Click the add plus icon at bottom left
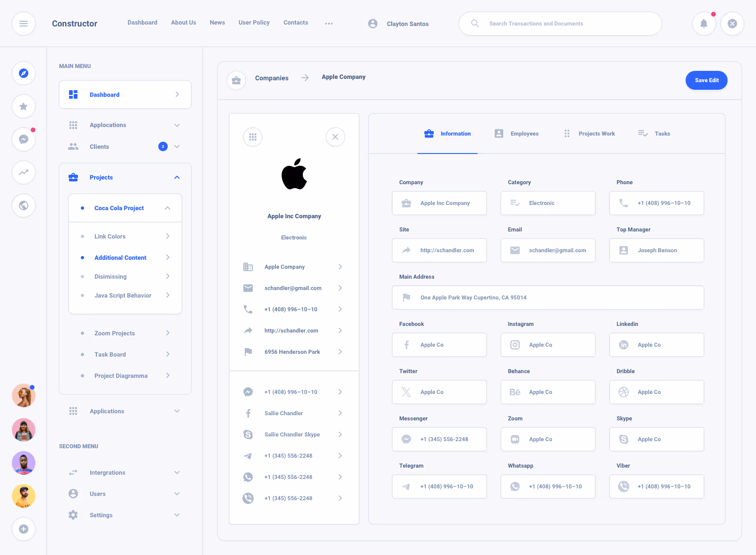 (x=24, y=529)
